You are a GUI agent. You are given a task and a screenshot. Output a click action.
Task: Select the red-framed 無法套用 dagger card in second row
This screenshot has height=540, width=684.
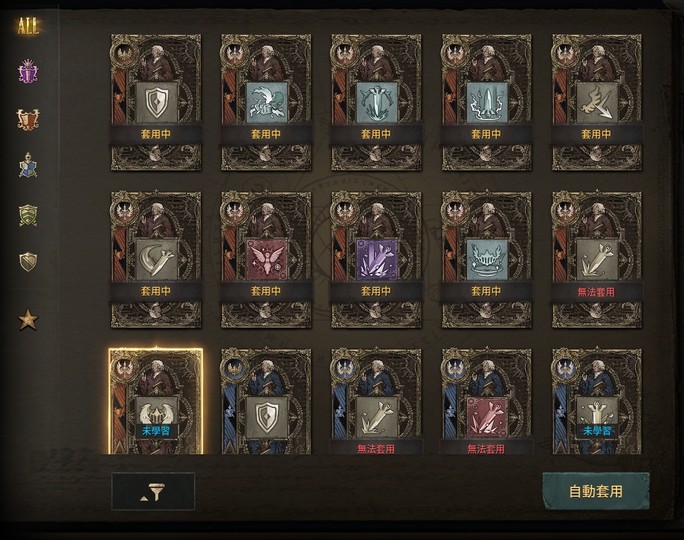click(x=597, y=260)
